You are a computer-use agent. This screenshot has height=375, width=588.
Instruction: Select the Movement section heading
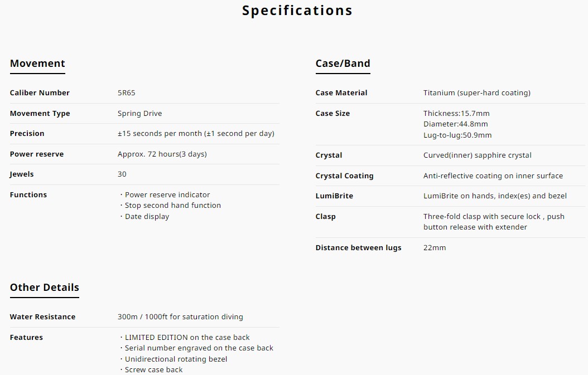click(x=37, y=64)
